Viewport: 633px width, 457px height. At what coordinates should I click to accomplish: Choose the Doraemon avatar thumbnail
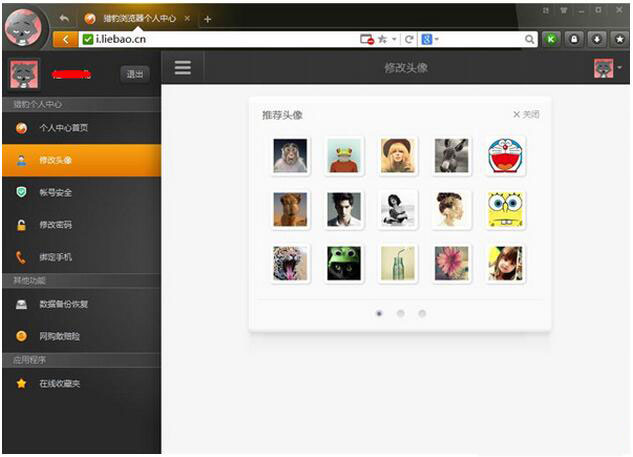pos(506,156)
